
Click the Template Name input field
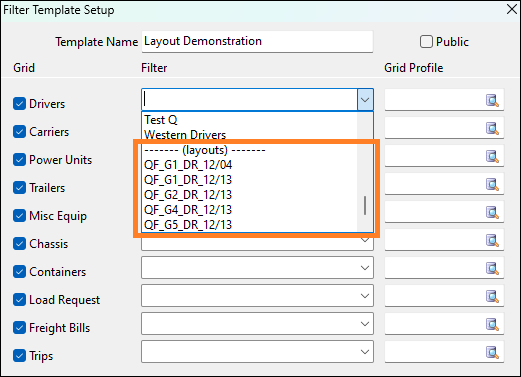257,41
